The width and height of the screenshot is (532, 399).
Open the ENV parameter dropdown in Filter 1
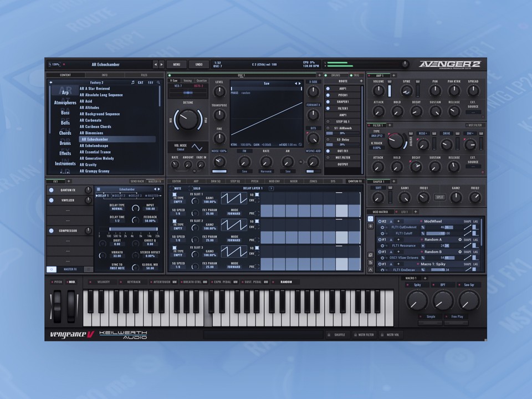coord(470,134)
